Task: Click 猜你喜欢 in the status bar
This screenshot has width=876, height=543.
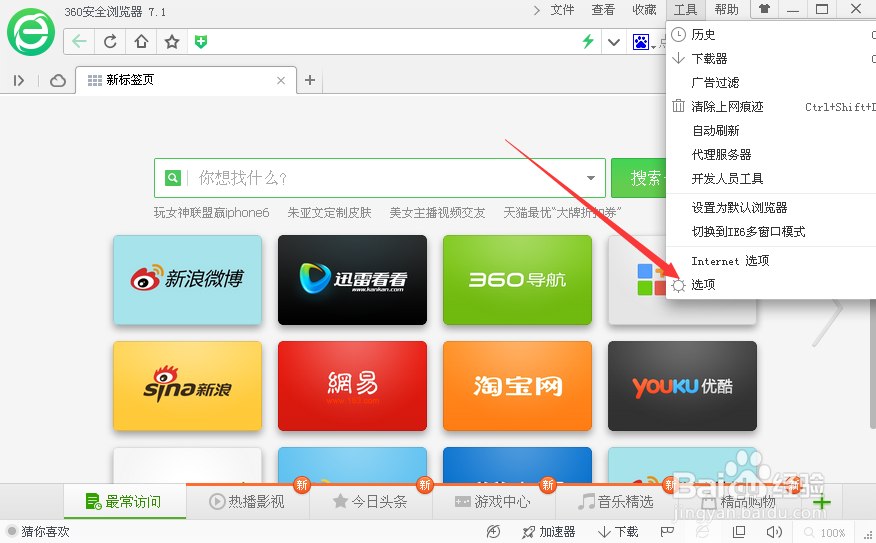Action: pos(38,532)
